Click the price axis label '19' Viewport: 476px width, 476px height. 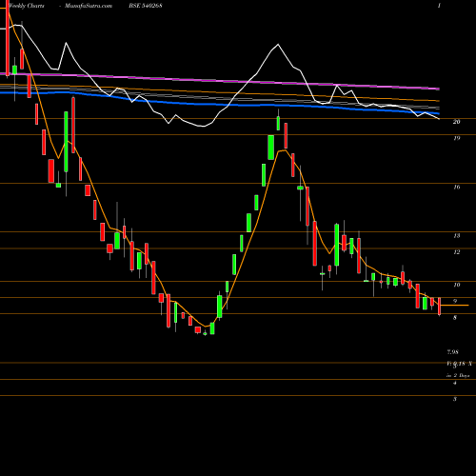pos(456,138)
